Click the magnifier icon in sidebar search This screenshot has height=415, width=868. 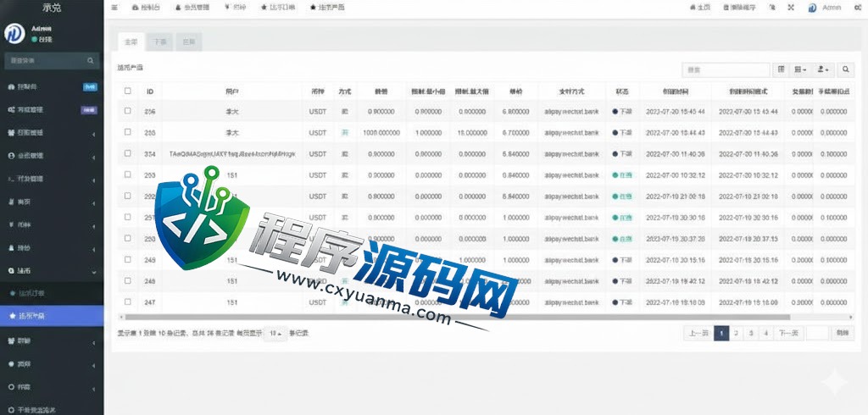(x=90, y=60)
